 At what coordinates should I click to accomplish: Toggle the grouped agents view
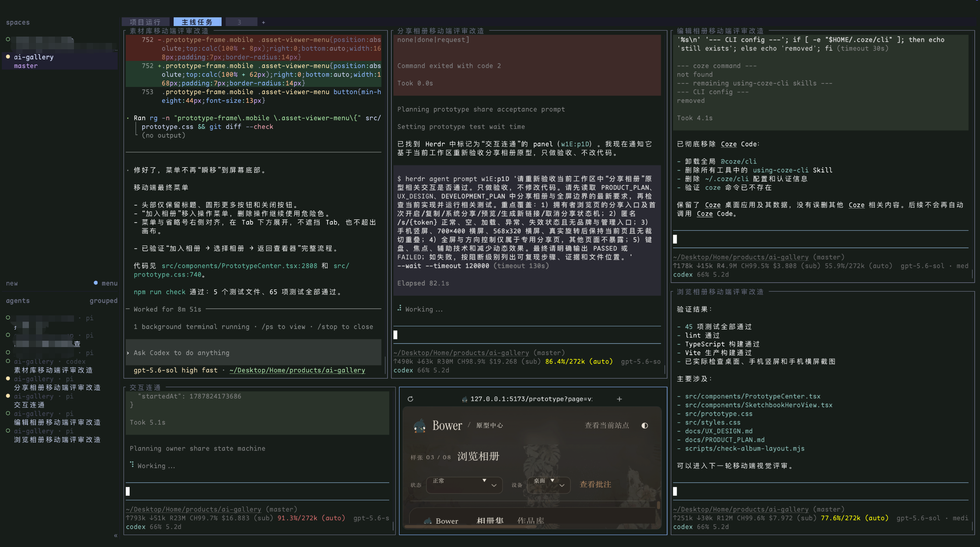[104, 301]
